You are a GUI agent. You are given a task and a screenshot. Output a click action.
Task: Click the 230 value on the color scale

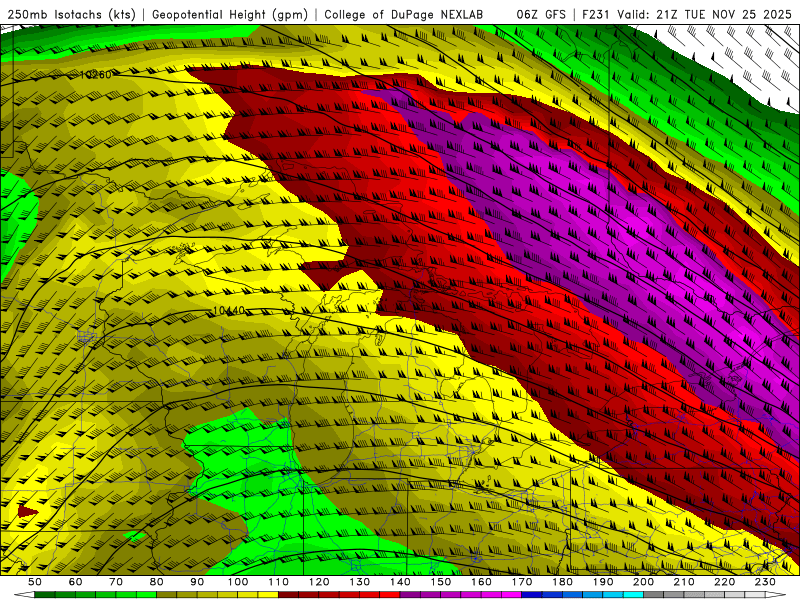765,582
